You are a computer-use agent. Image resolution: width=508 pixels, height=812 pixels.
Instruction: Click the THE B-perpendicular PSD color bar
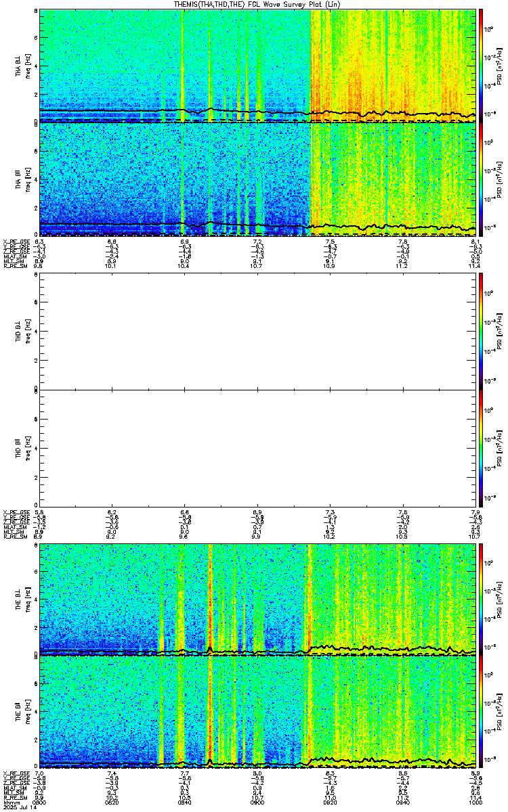pyautogui.click(x=482, y=598)
